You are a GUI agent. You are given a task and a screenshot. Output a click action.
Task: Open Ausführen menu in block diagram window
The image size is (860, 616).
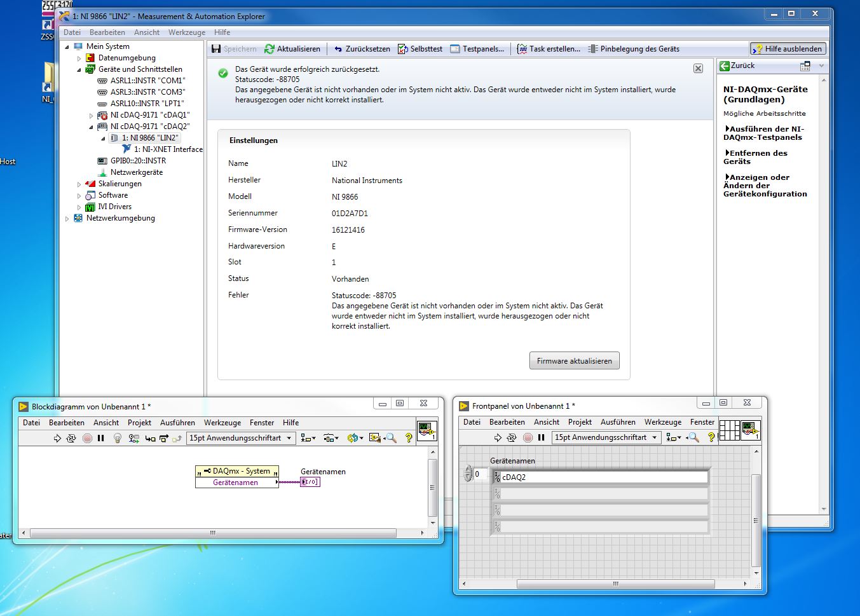tap(177, 423)
